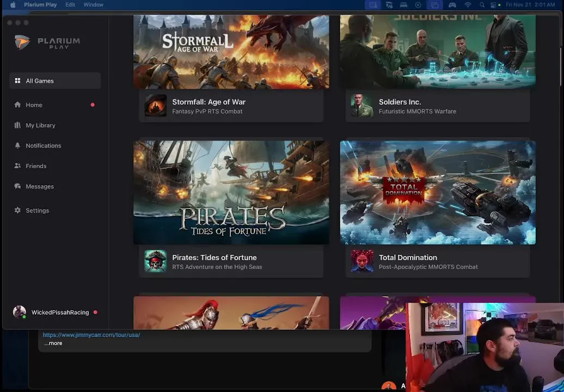Viewport: 564px width, 392px height.
Task: Open the All Games section
Action: click(x=55, y=81)
